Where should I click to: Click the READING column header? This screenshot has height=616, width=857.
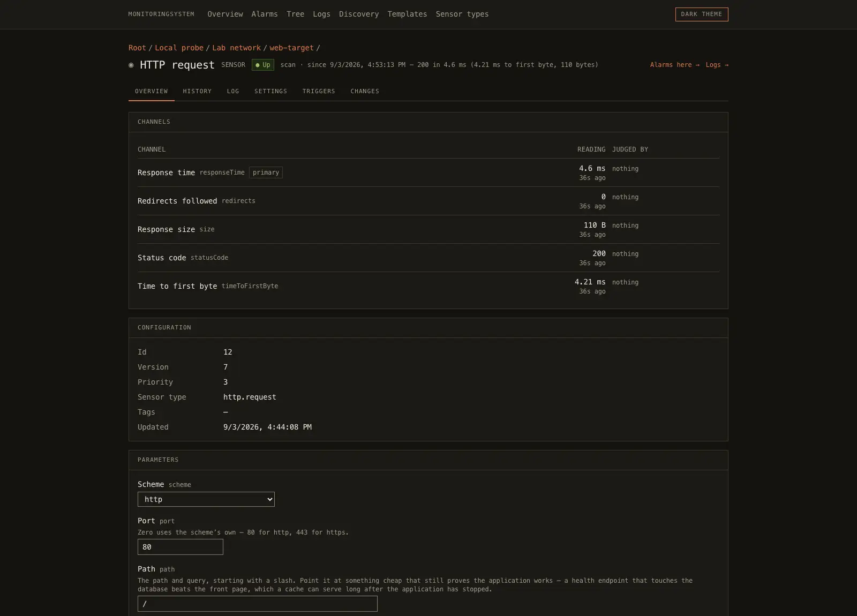pyautogui.click(x=591, y=149)
